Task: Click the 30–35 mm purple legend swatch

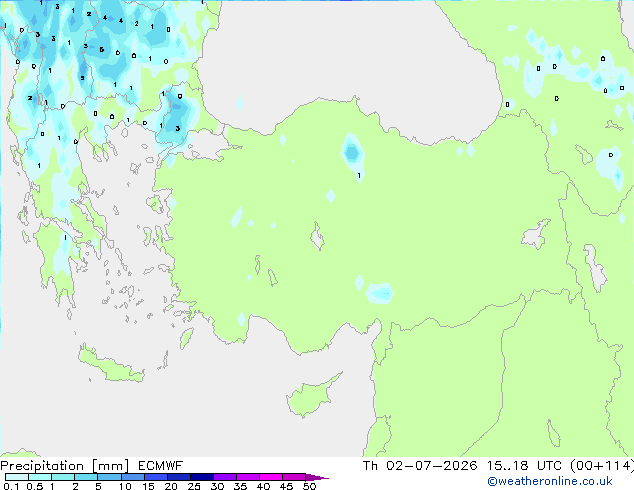Action: pos(225,477)
